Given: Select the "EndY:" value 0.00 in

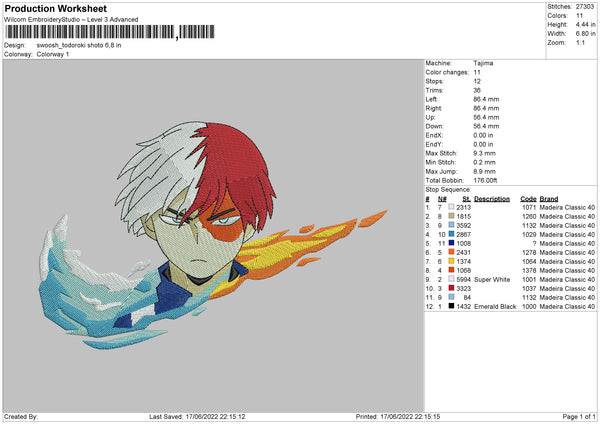Looking at the screenshot, I should pyautogui.click(x=483, y=144).
